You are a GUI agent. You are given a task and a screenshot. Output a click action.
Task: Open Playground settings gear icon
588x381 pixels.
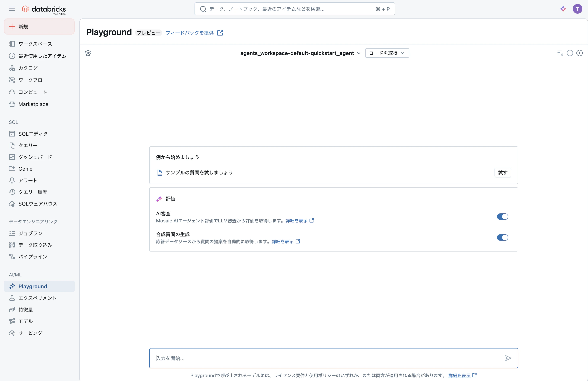[x=88, y=53]
